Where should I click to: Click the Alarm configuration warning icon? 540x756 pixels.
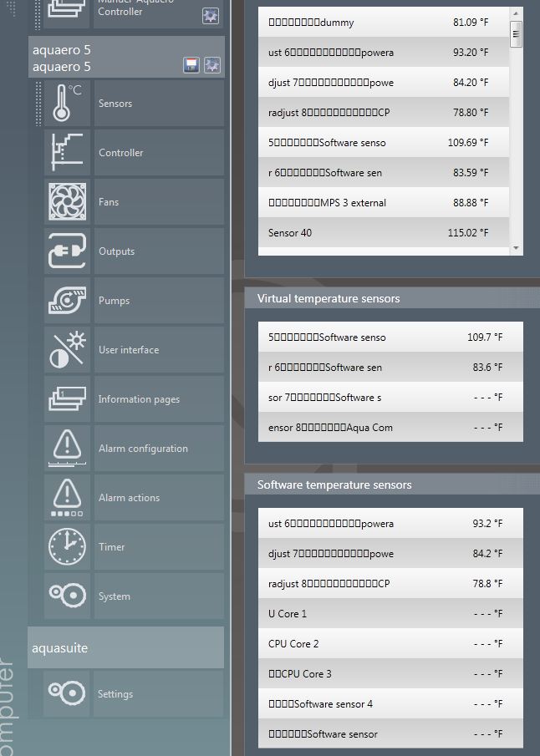pos(67,449)
